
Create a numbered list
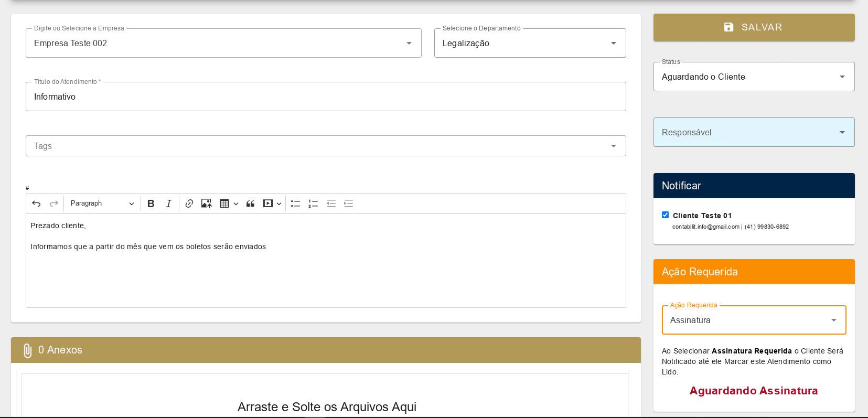click(x=313, y=203)
